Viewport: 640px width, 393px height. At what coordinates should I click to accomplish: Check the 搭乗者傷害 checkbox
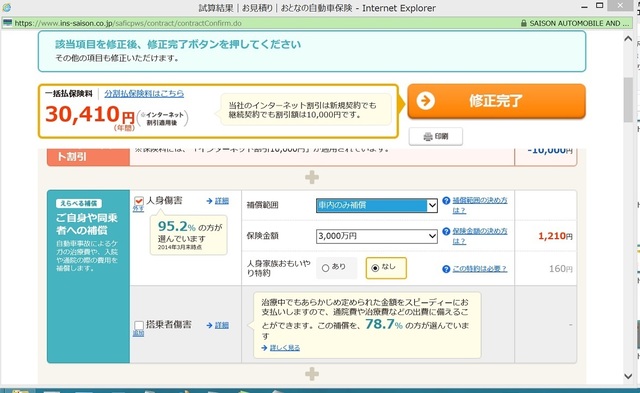tap(139, 325)
